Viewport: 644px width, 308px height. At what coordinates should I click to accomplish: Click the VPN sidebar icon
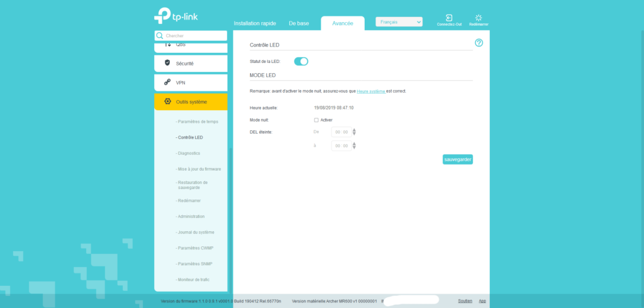(167, 83)
